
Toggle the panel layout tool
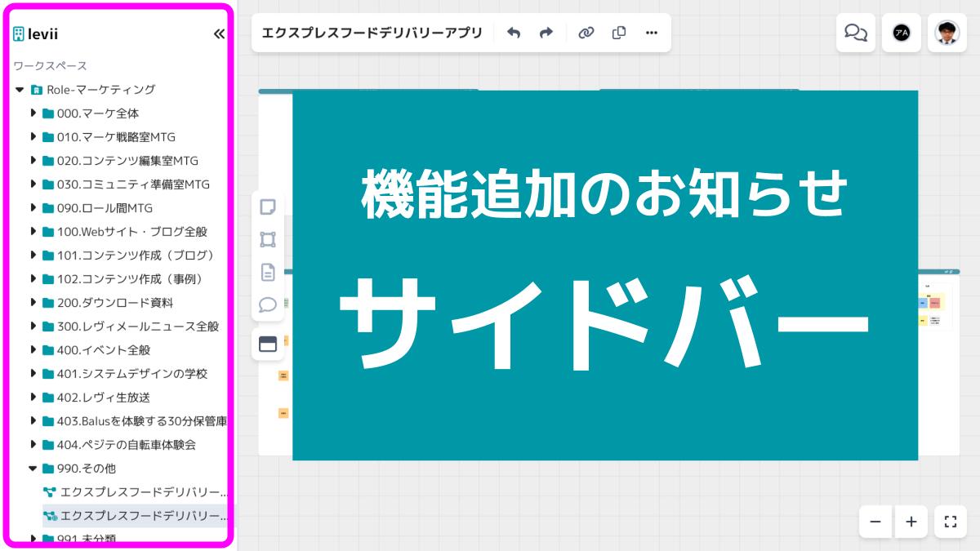(268, 344)
